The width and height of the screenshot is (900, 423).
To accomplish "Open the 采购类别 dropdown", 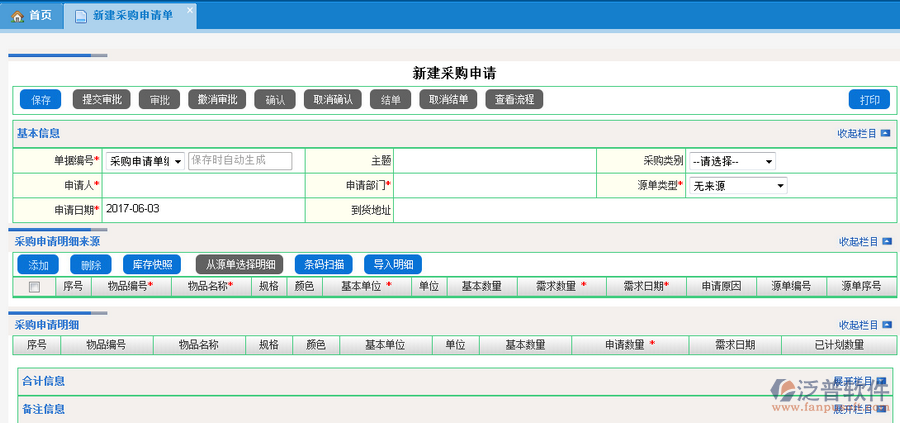I will point(731,161).
